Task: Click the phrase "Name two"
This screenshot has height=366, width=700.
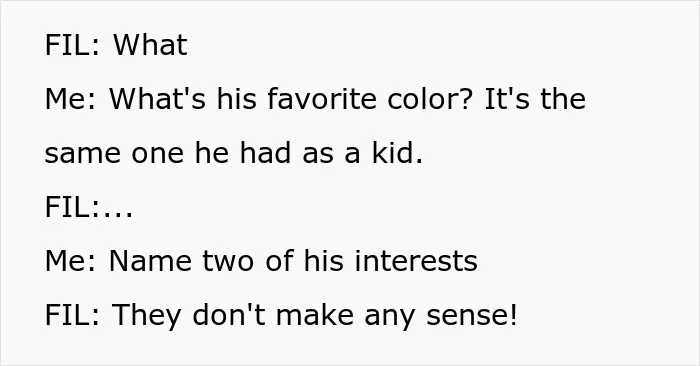Action: click(x=182, y=261)
